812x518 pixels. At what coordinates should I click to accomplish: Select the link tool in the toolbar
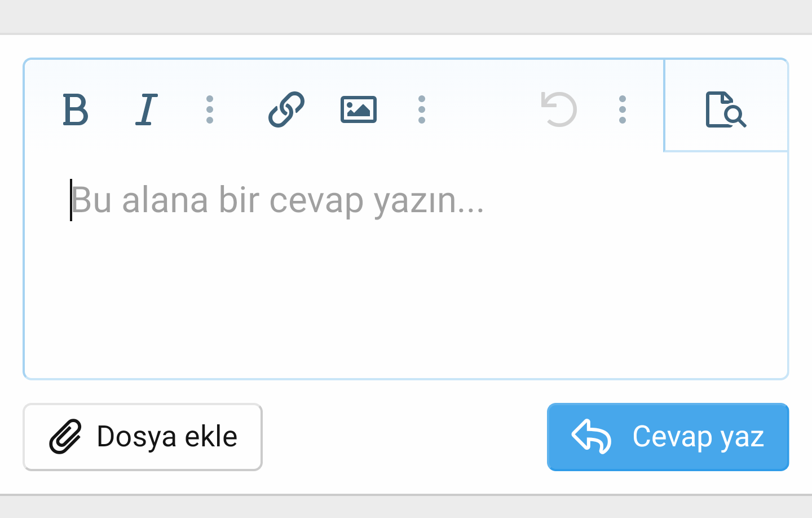pos(285,109)
